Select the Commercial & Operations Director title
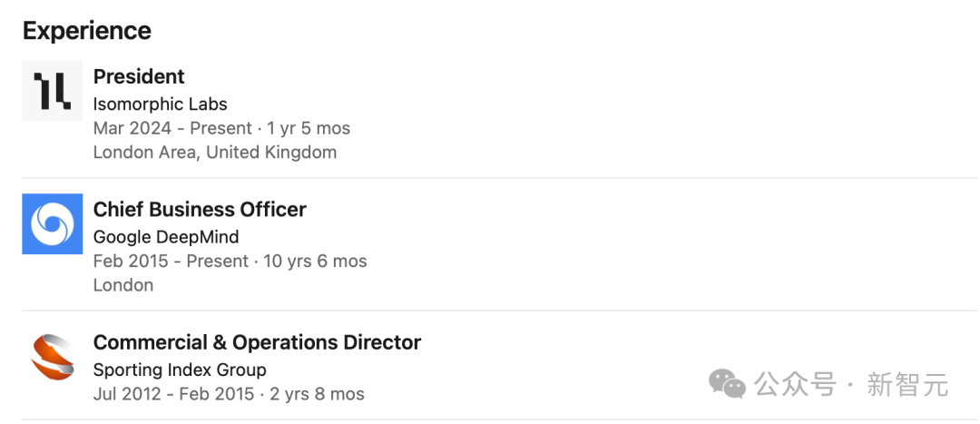Image resolution: width=980 pixels, height=424 pixels. pyautogui.click(x=257, y=342)
